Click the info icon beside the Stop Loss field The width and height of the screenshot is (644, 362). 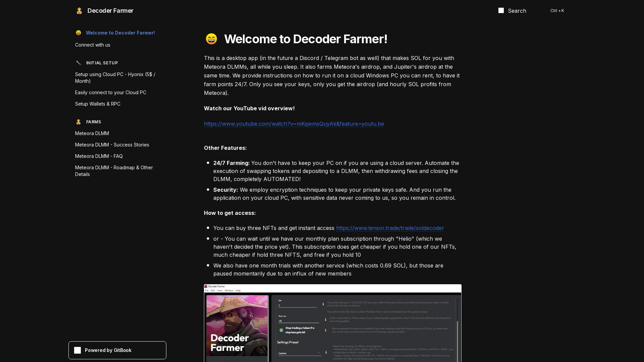click(325, 319)
